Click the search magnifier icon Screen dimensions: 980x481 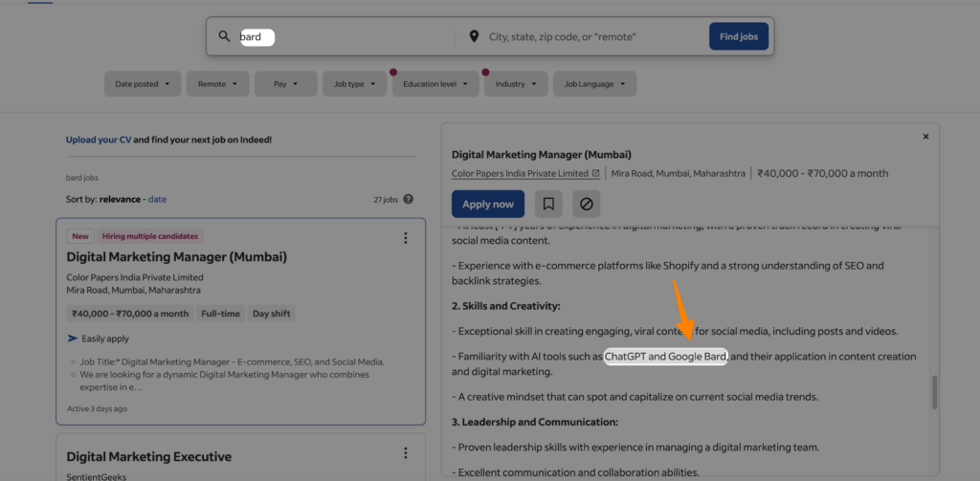[x=224, y=37]
